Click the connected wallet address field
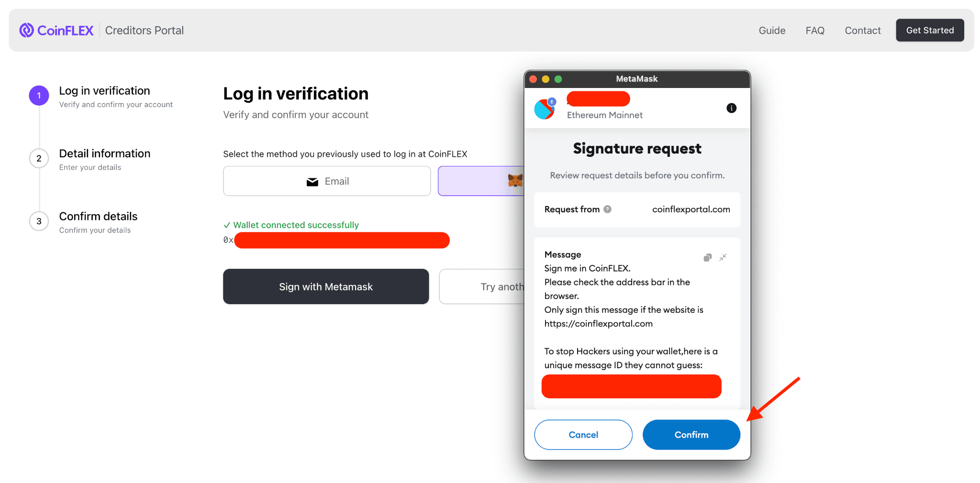Image resolution: width=980 pixels, height=483 pixels. [342, 240]
